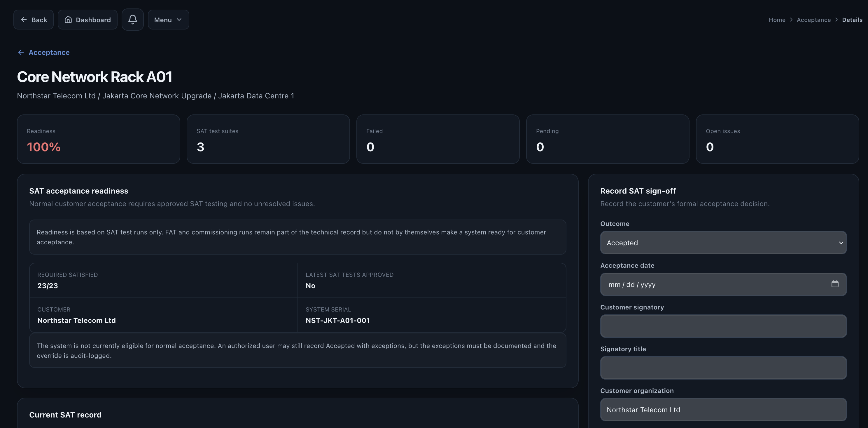Click the Acceptance back link above title
The image size is (868, 428).
point(44,52)
